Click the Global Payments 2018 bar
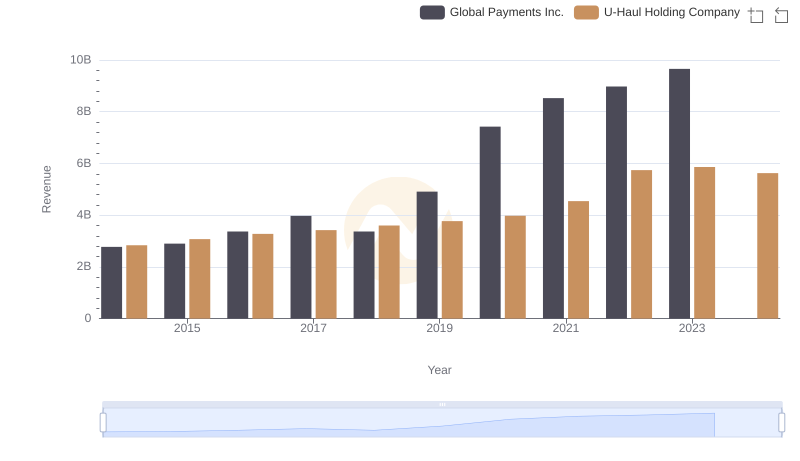 tap(364, 275)
